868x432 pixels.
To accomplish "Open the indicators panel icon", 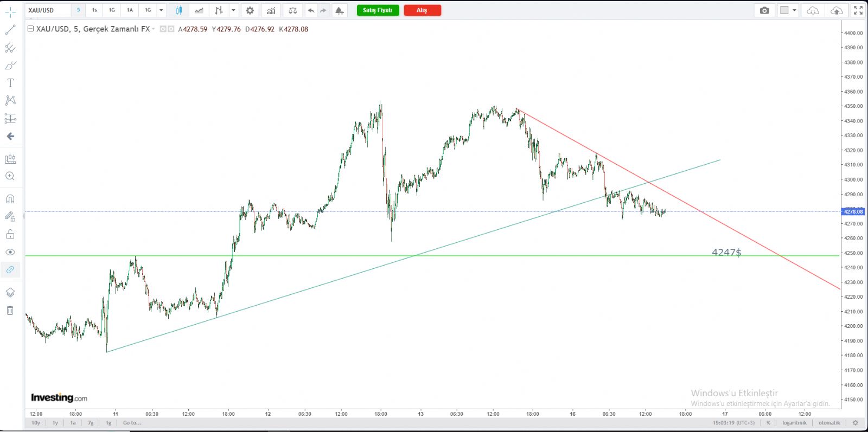I will [x=271, y=10].
